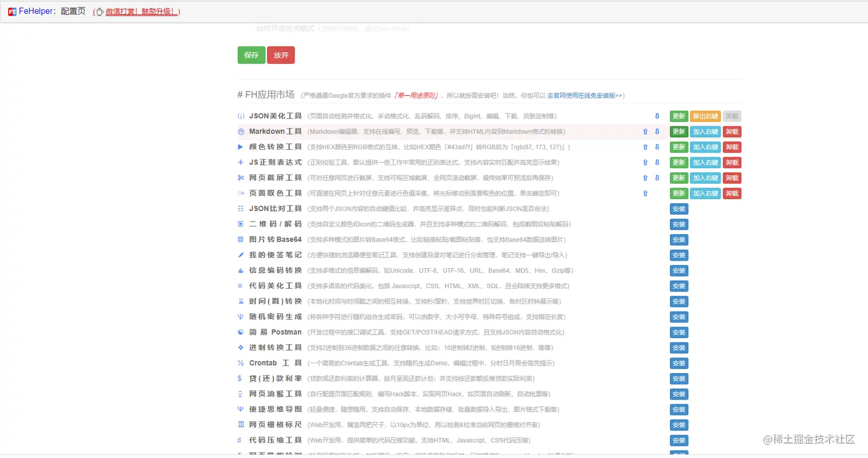Click the 网页栅格标尺 row icon
This screenshot has width=868, height=458.
241,425
